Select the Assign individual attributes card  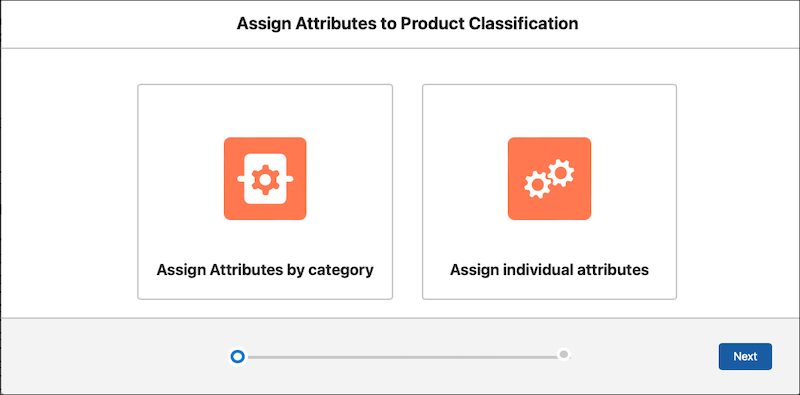pyautogui.click(x=549, y=192)
